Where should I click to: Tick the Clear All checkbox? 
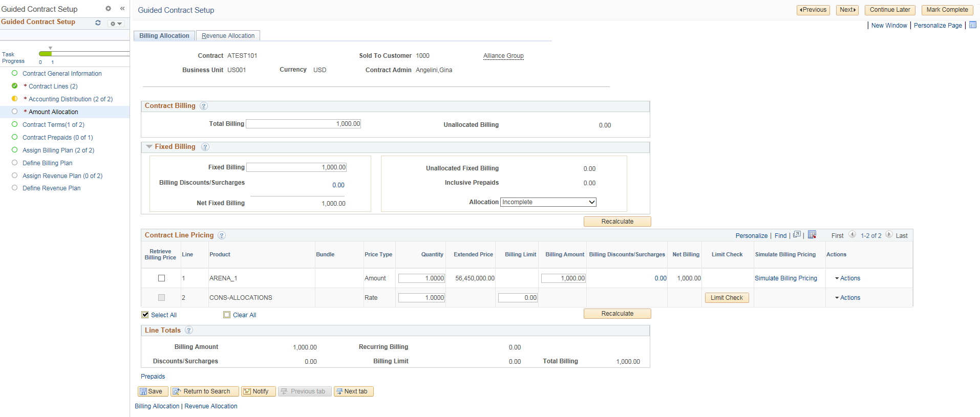point(227,315)
